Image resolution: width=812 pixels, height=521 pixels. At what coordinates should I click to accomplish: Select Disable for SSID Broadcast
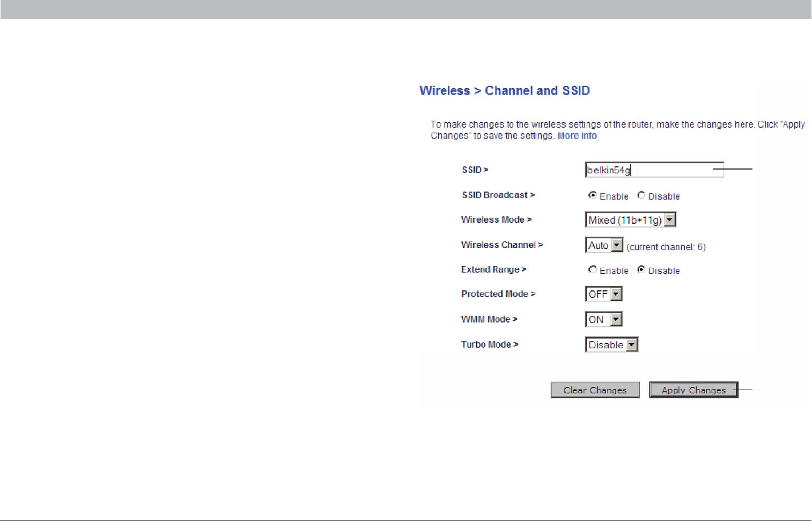tap(641, 195)
